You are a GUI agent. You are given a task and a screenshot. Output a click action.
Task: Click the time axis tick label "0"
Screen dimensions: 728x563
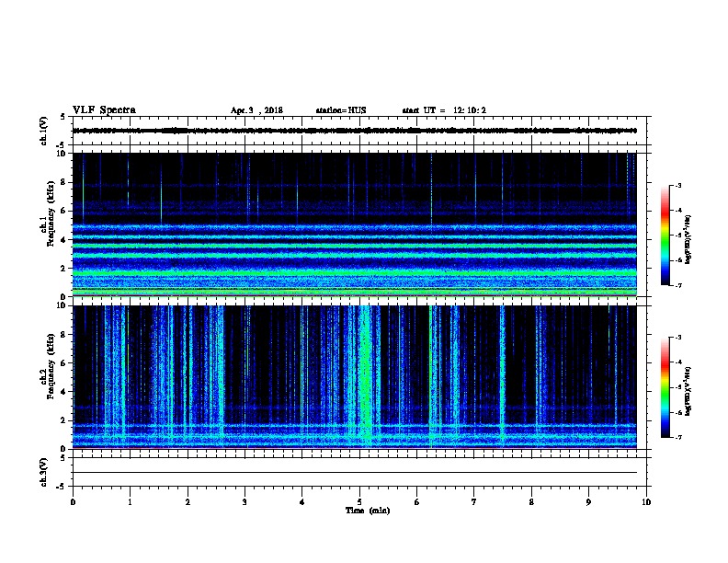pyautogui.click(x=73, y=502)
